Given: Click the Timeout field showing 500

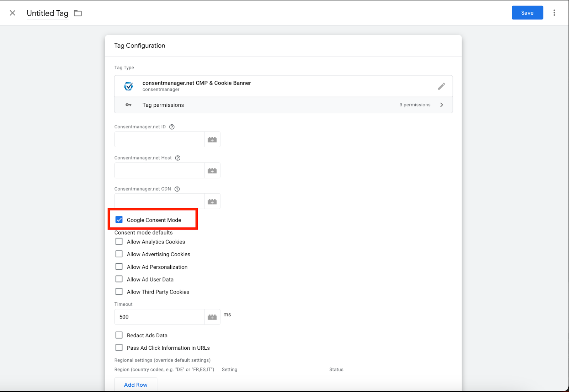Looking at the screenshot, I should [x=159, y=317].
